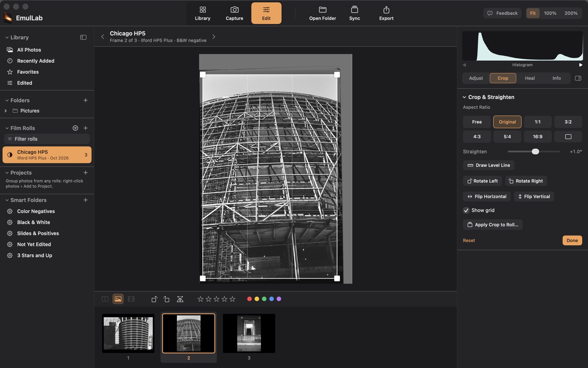Image resolution: width=588 pixels, height=368 pixels.
Task: Click the Draw Level Line button
Action: [x=489, y=165]
